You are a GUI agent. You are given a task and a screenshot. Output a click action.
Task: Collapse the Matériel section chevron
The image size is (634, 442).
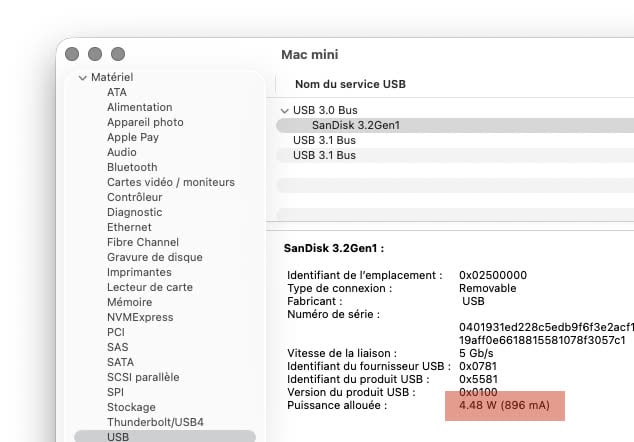[82, 78]
